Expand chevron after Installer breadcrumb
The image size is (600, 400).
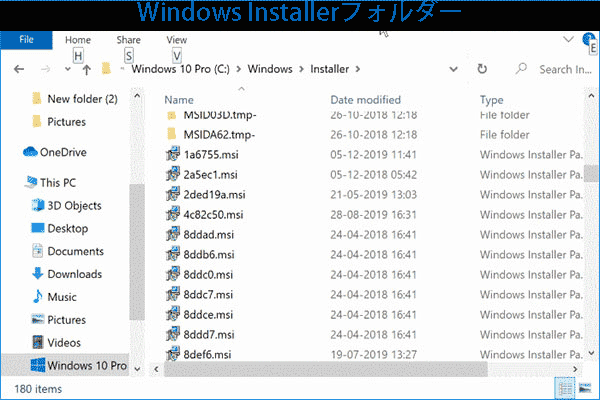[358, 69]
